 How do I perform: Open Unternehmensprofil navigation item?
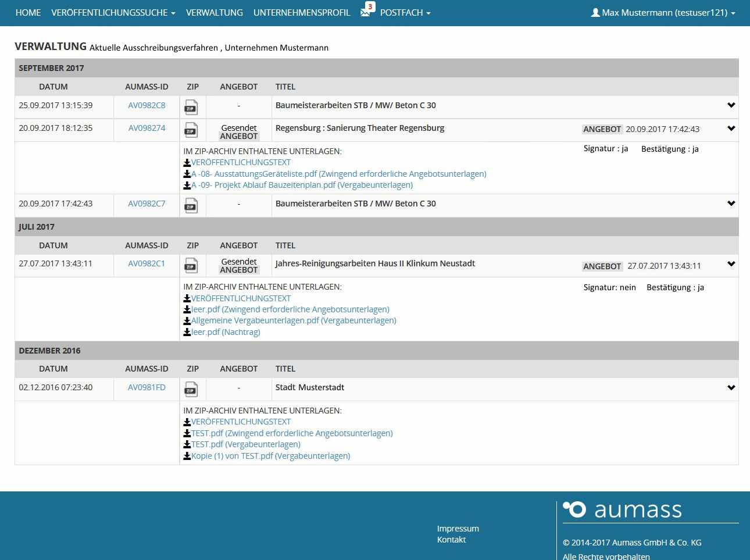tap(302, 12)
